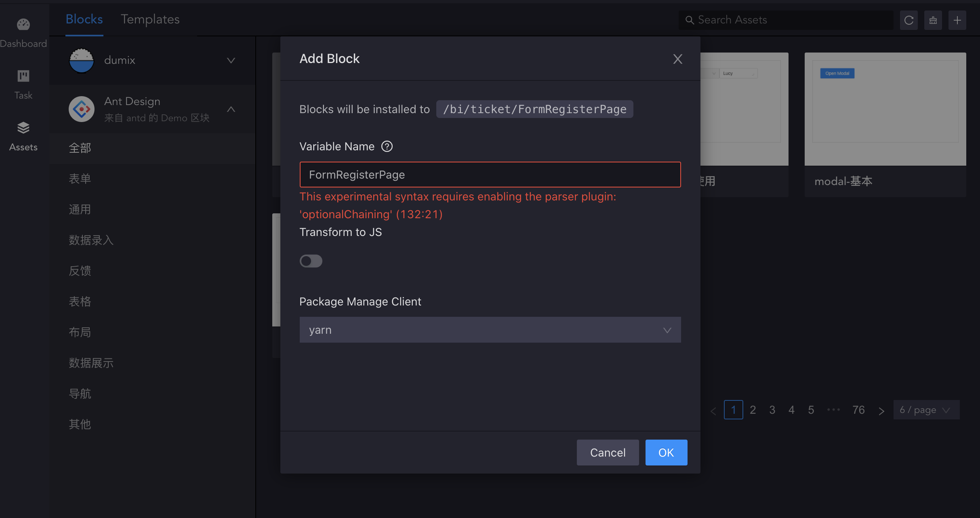Expand the dumix collection chevron
This screenshot has height=518, width=980.
point(231,61)
